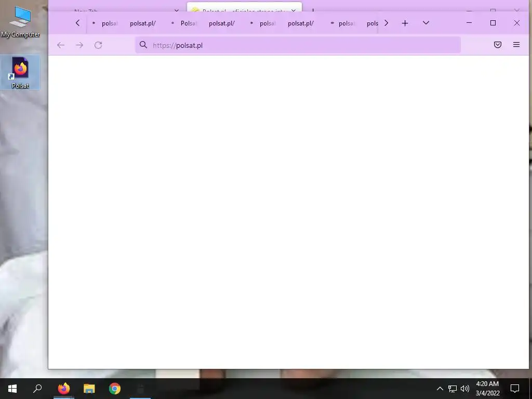Maximize the front Firefox window
This screenshot has height=399, width=532.
(493, 23)
